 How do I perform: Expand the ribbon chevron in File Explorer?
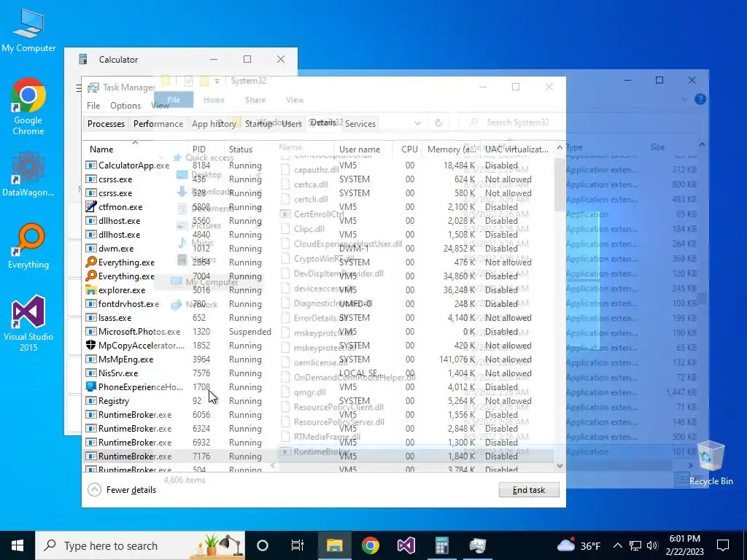click(684, 99)
